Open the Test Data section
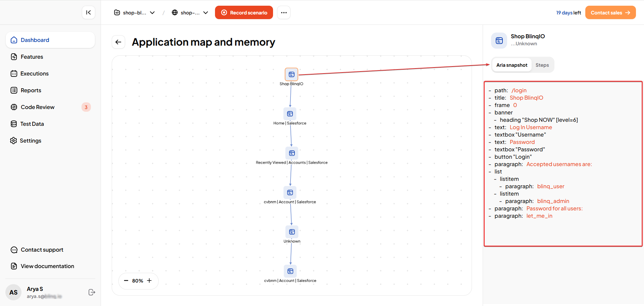 32,124
